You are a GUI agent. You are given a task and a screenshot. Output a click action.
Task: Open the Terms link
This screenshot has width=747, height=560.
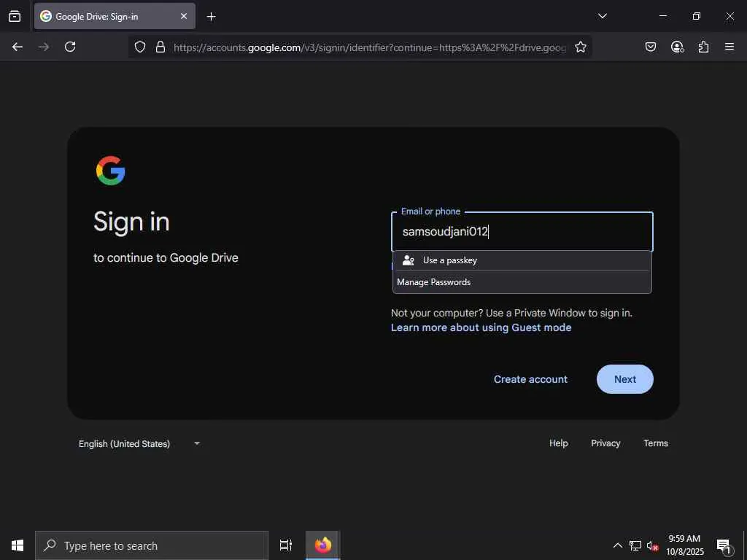click(x=656, y=443)
